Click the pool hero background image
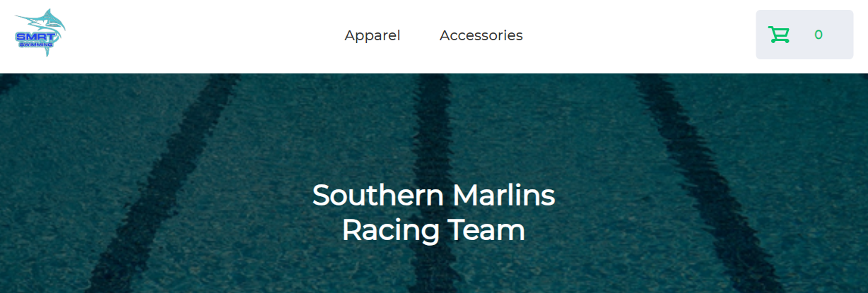Viewport: 868px width, 293px height. tap(434, 184)
